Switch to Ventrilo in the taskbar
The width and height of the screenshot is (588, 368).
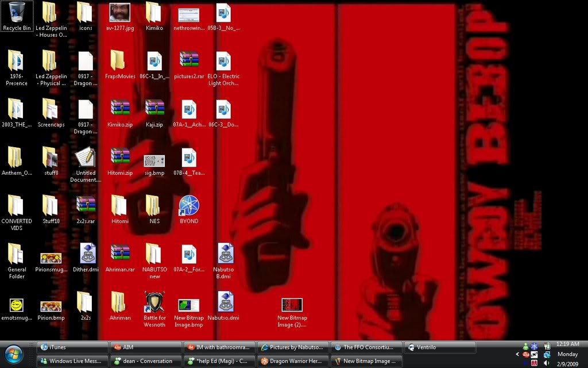coord(440,347)
